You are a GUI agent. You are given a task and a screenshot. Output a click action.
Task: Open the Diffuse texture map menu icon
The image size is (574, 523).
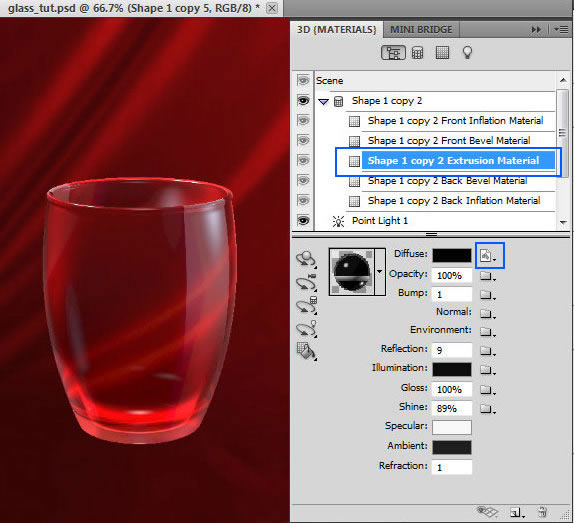488,255
